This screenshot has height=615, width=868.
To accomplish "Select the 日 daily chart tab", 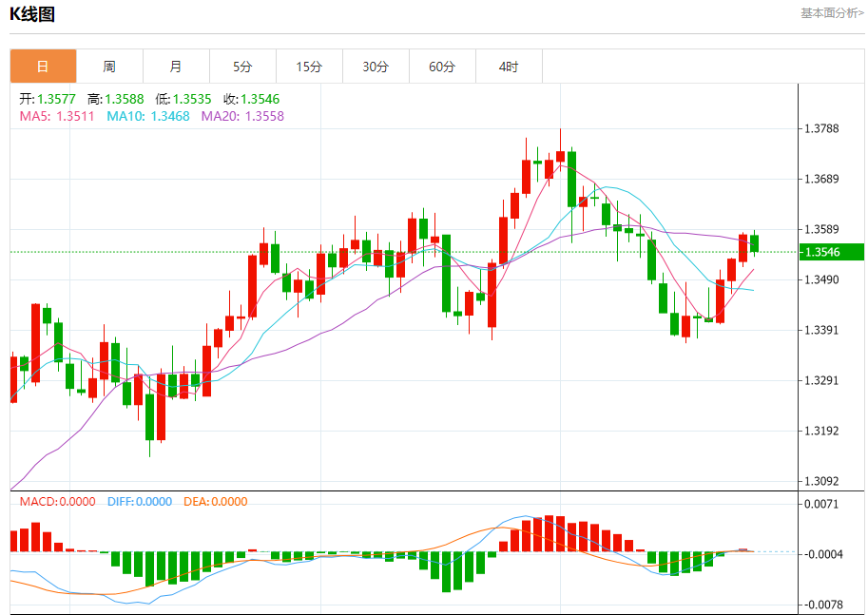I will point(43,67).
